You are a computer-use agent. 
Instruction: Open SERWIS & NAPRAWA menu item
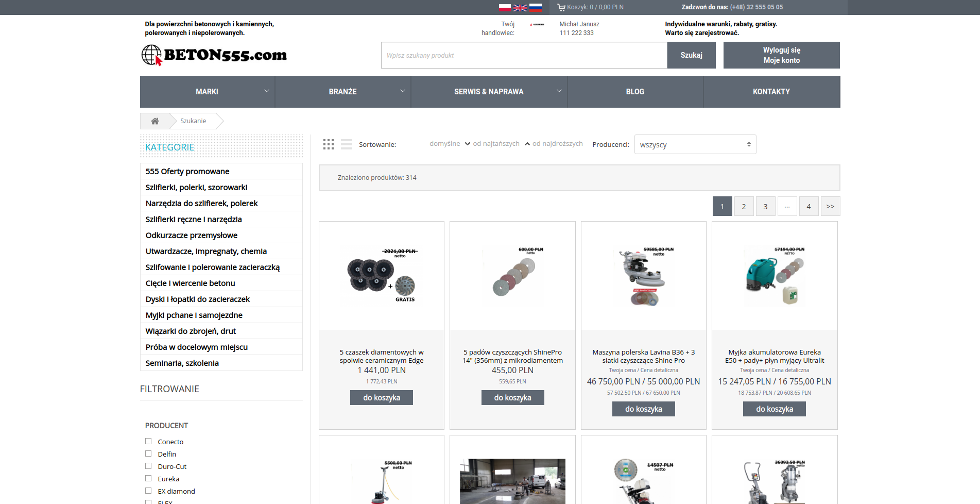coord(489,92)
